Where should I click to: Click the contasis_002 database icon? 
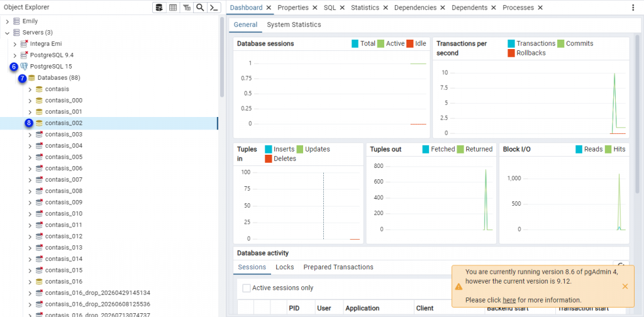tap(39, 123)
